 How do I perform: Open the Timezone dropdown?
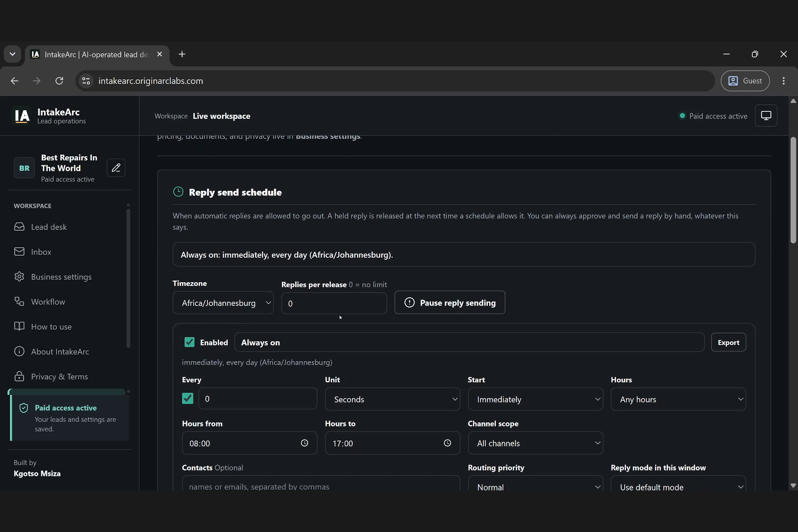[223, 303]
